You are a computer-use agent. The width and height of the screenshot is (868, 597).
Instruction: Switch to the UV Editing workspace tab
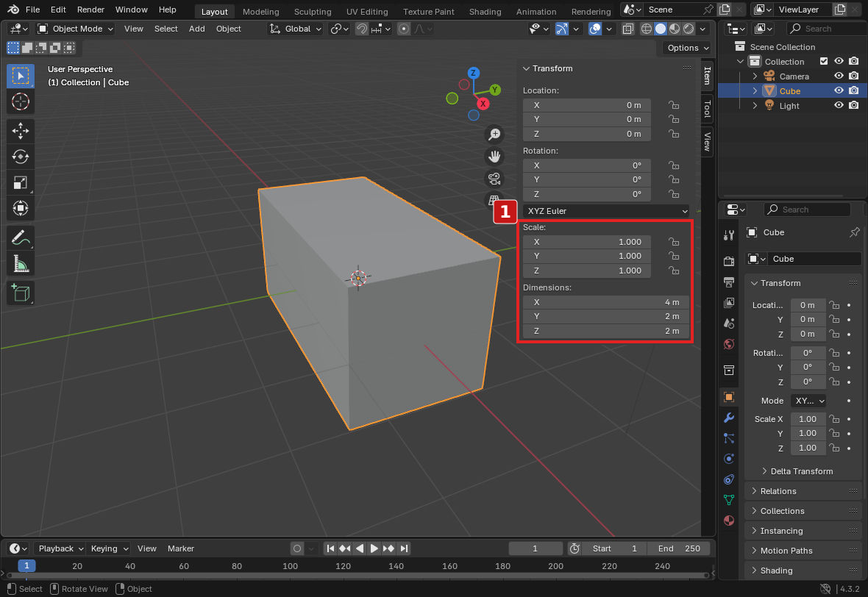coord(366,11)
